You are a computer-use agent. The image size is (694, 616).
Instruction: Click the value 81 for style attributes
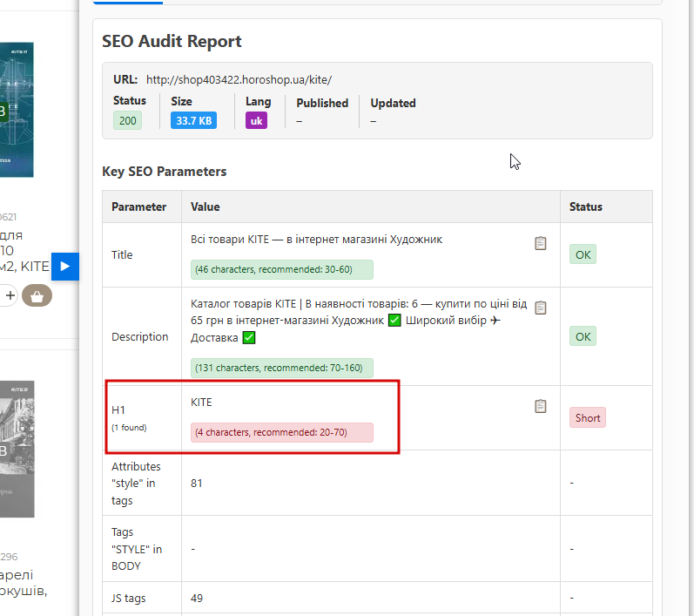point(197,484)
